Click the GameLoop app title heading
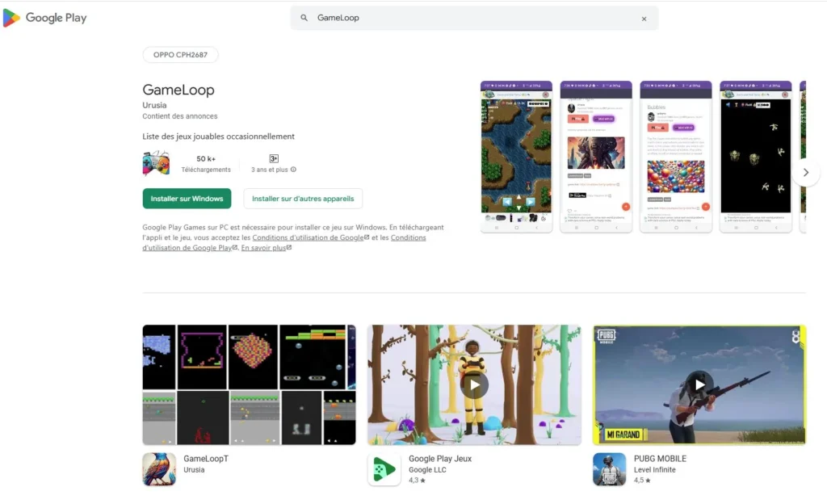827x504 pixels. tap(178, 90)
